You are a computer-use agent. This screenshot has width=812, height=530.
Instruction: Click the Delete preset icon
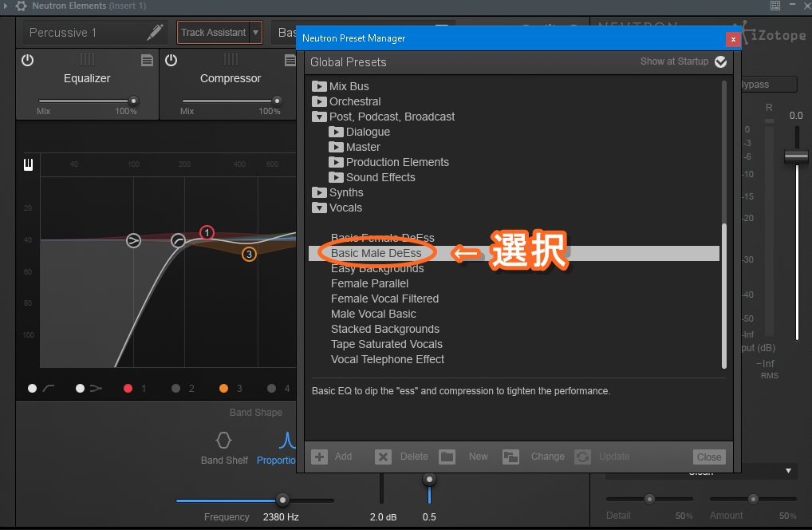[x=383, y=457]
